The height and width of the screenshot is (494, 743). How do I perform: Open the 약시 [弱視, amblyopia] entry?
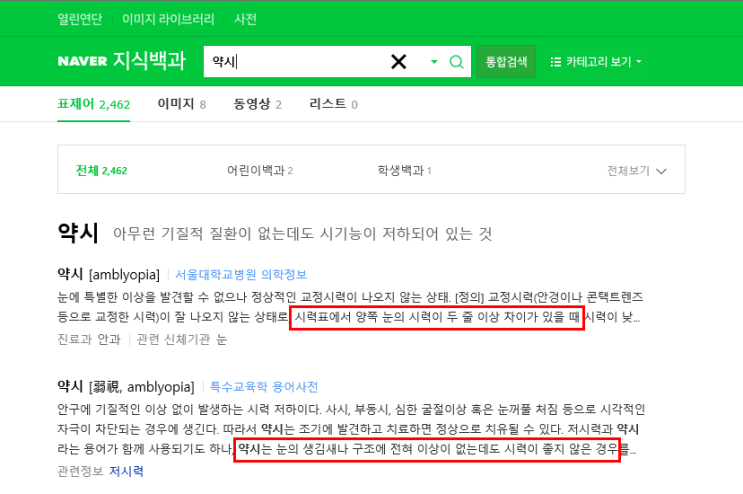click(126, 386)
